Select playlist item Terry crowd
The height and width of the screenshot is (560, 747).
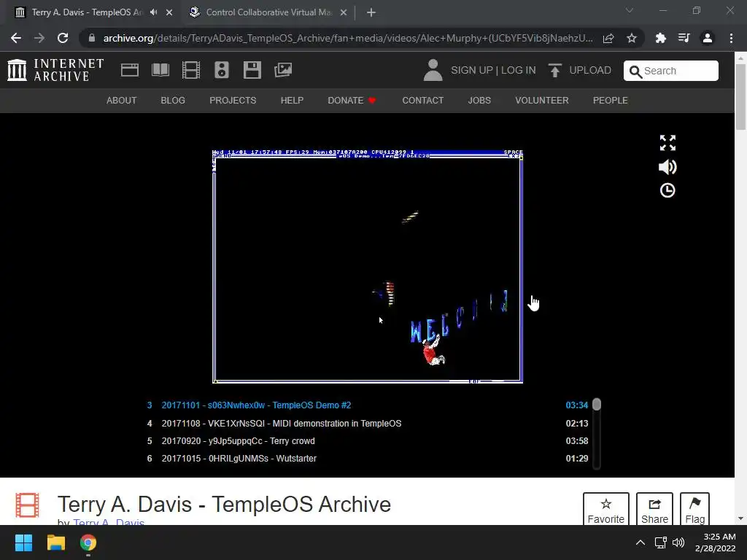point(368,441)
